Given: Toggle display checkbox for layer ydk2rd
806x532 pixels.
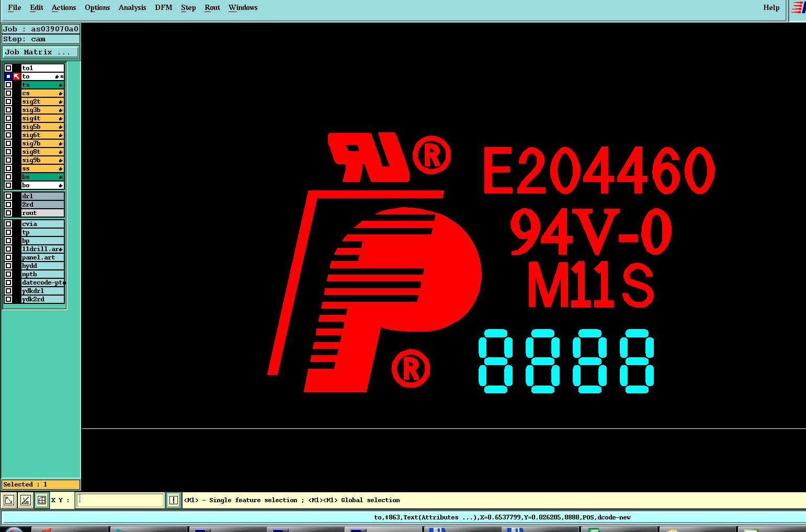Looking at the screenshot, I should 8,299.
